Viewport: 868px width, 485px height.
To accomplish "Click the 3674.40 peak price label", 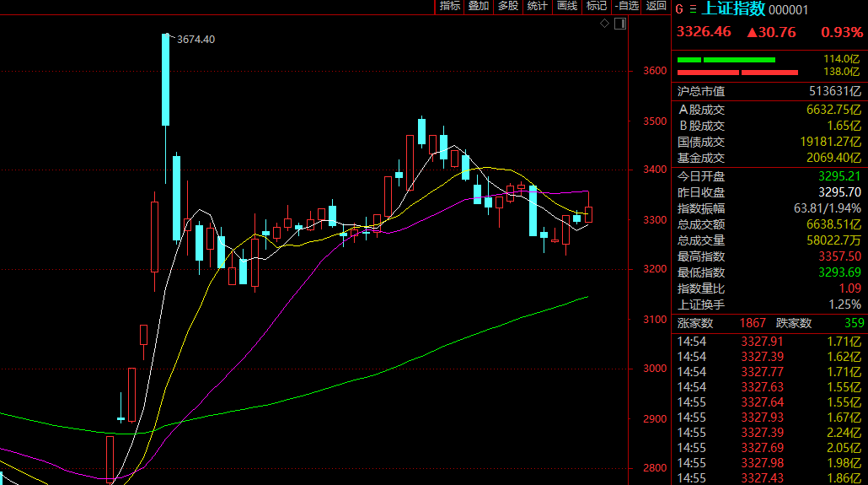I will pyautogui.click(x=196, y=40).
